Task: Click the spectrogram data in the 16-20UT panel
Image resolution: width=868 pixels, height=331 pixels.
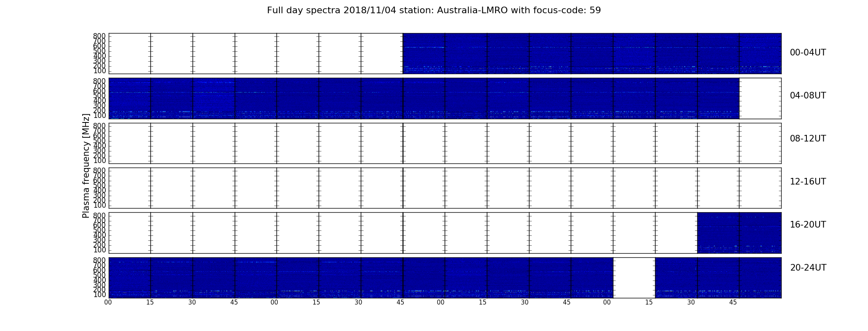Action: (x=739, y=233)
